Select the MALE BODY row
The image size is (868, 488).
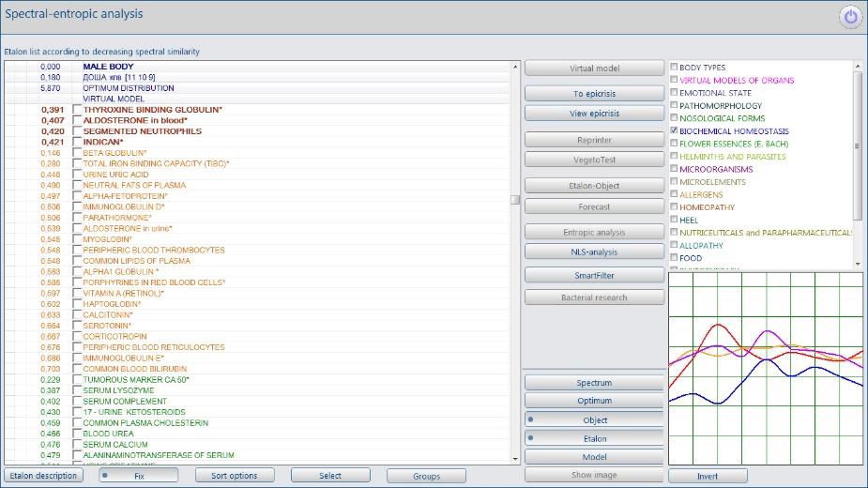pos(257,67)
